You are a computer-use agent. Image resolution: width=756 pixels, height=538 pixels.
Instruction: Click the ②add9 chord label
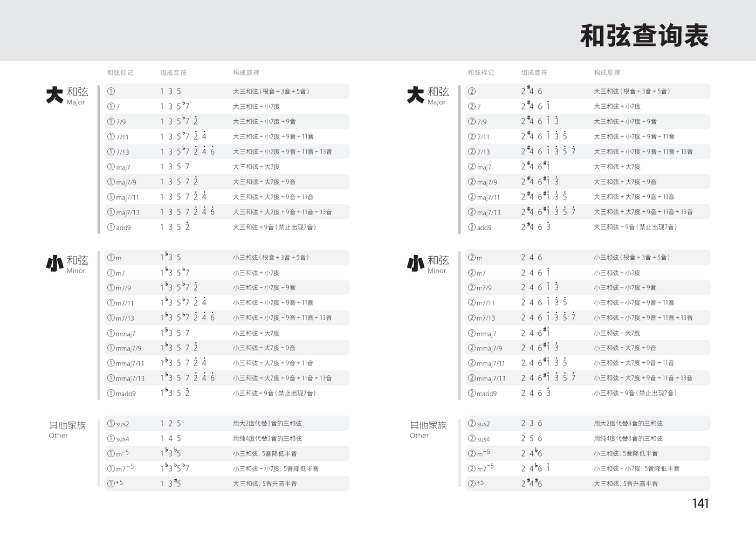[x=479, y=227]
